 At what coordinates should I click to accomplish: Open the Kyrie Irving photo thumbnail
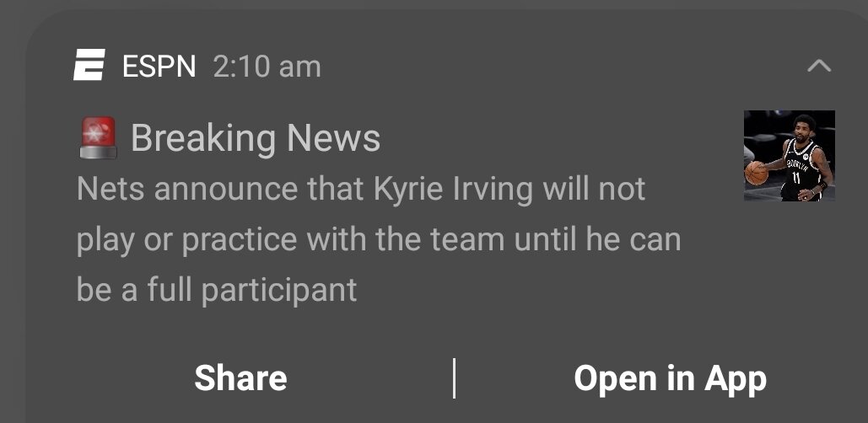pos(789,156)
